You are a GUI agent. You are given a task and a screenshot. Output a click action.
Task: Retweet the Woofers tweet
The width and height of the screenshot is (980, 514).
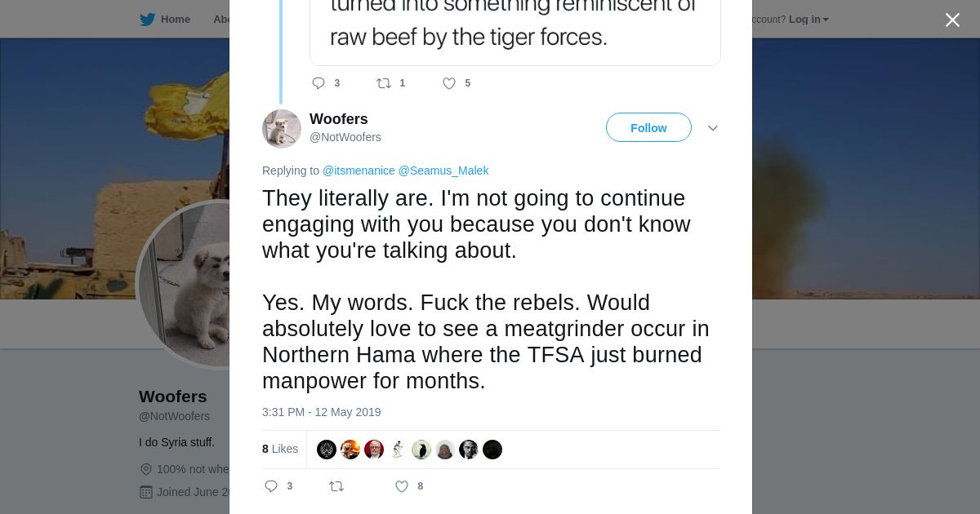coord(336,486)
